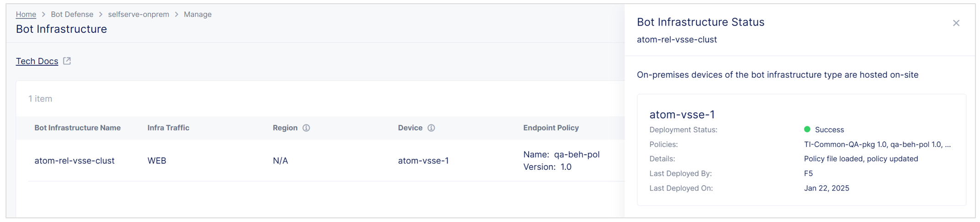Screen dimensions: 980x222
Task: Click the Device column info icon
Action: [431, 128]
